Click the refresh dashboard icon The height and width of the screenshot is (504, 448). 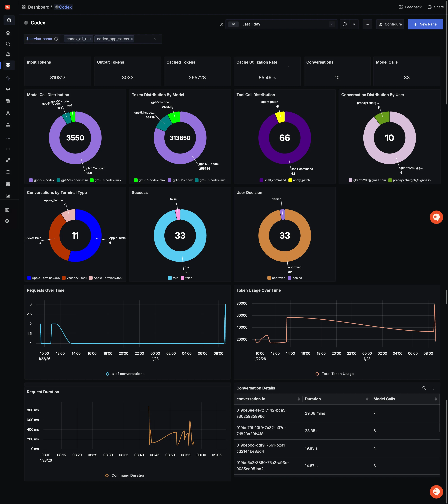344,24
